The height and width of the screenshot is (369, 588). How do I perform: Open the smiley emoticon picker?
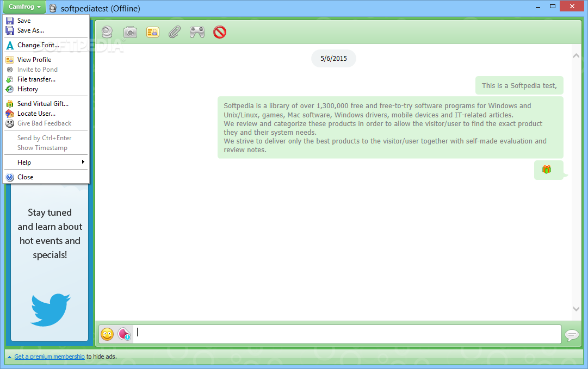(107, 334)
